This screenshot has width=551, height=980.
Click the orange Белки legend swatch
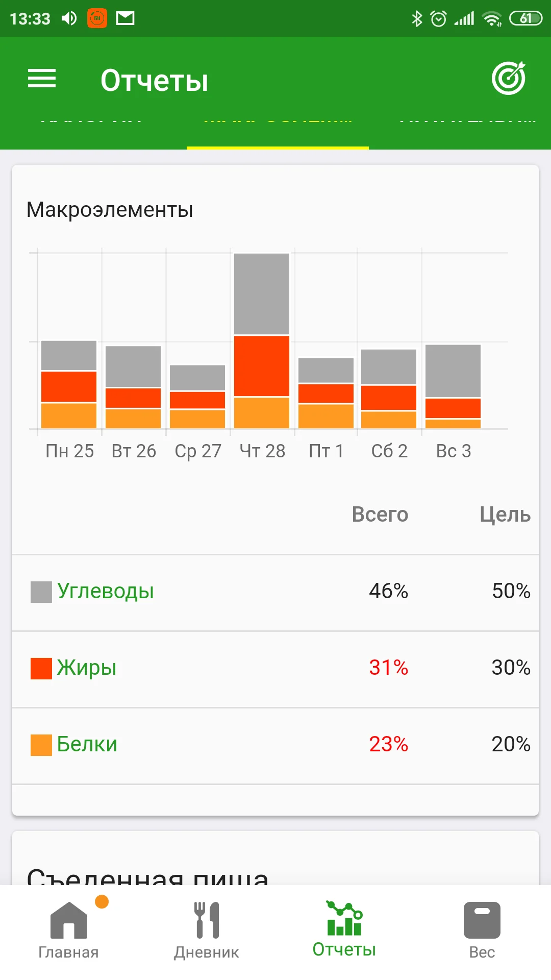(x=41, y=745)
